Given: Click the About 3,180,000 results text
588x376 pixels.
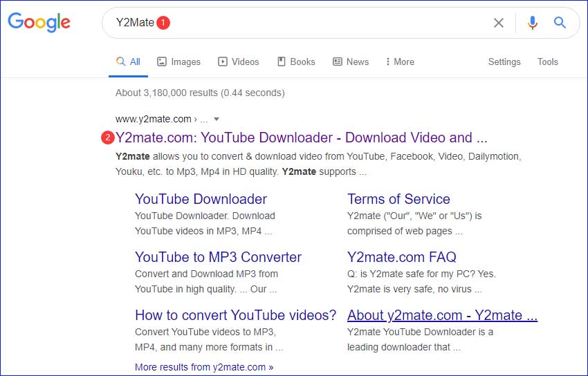Looking at the screenshot, I should [x=200, y=93].
